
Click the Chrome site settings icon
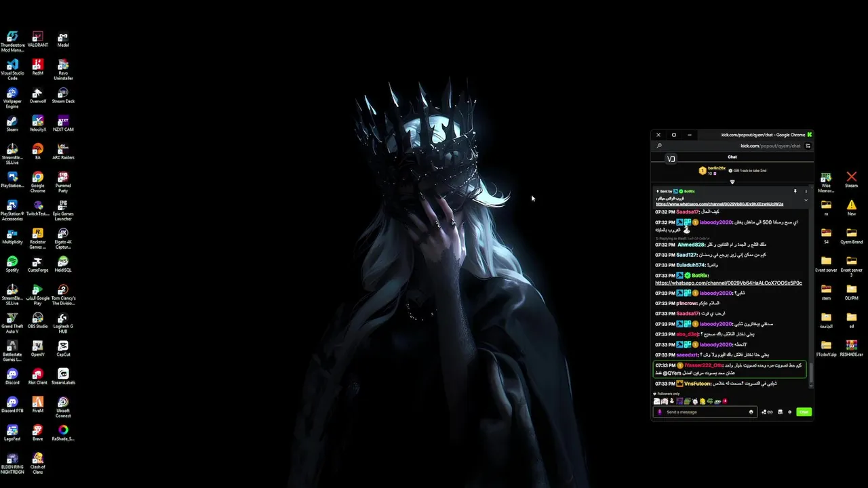[808, 146]
